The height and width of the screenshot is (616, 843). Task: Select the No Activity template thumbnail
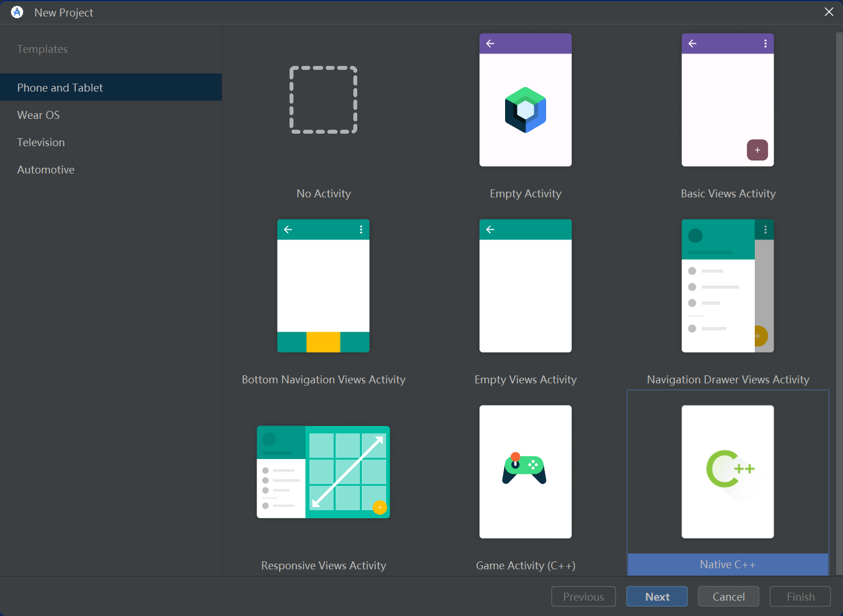pos(324,100)
